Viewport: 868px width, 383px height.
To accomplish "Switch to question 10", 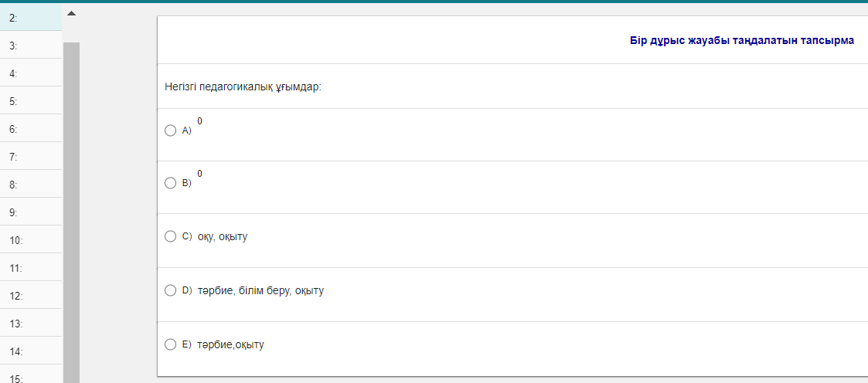I will click(31, 240).
